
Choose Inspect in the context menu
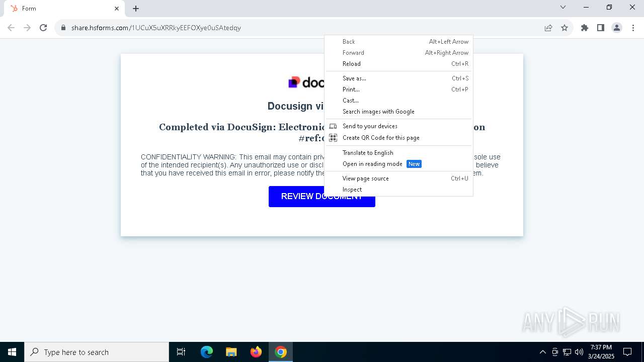[398, 190]
